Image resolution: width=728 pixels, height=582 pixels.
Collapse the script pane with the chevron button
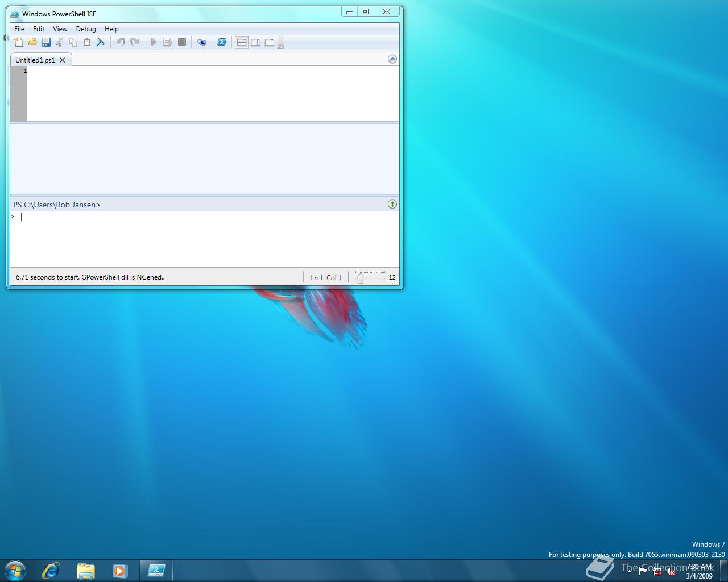(x=392, y=59)
